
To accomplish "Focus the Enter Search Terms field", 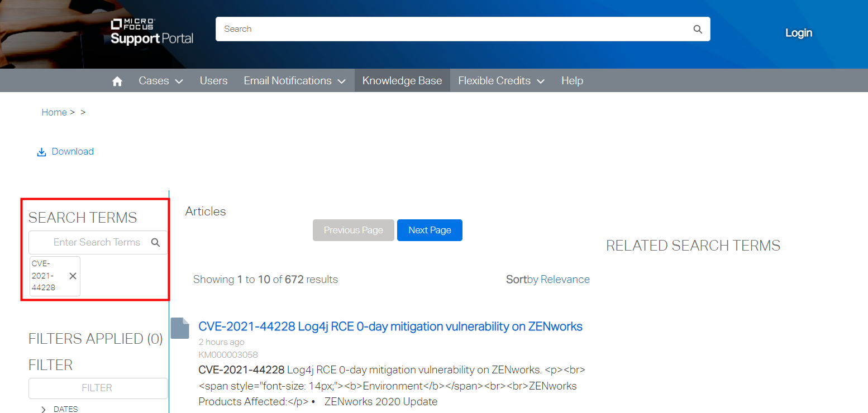I will [x=92, y=242].
